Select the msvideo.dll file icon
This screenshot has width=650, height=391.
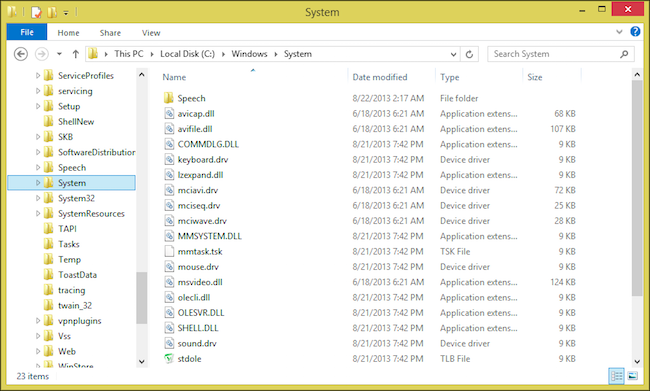[169, 282]
